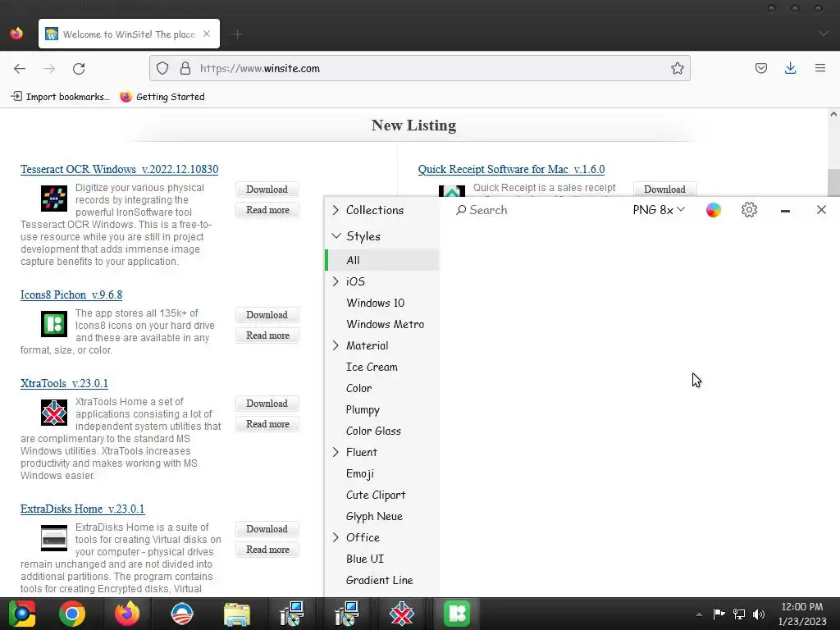Minimize the Pichon window

(785, 211)
